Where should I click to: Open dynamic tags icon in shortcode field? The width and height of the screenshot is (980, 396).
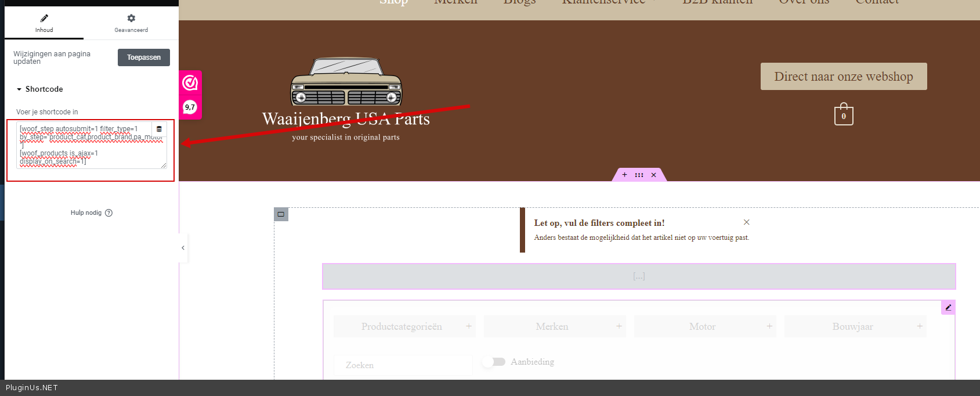pos(159,129)
